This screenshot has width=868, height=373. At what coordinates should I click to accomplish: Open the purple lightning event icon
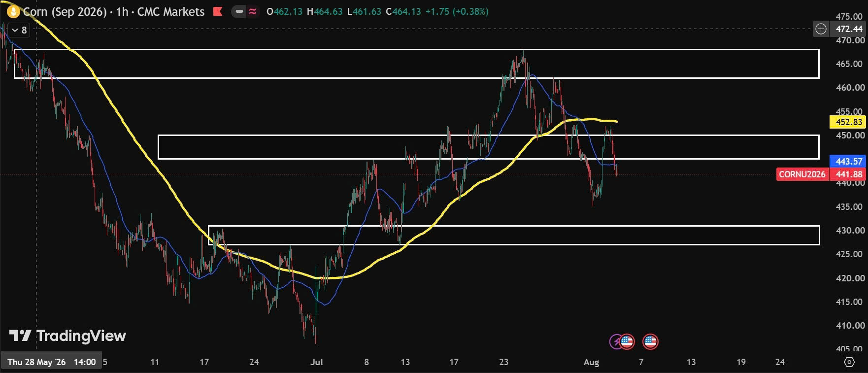tap(615, 341)
